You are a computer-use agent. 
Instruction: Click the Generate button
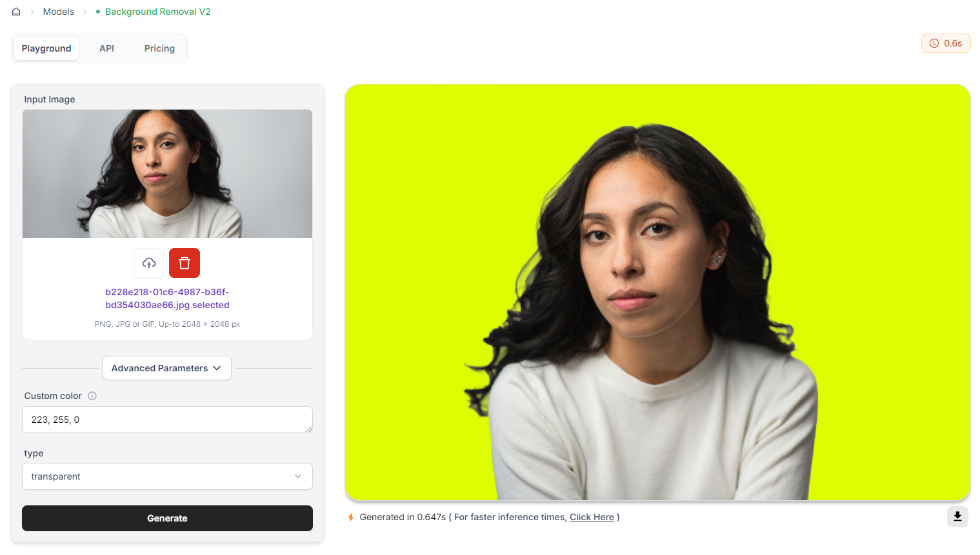coord(167,518)
